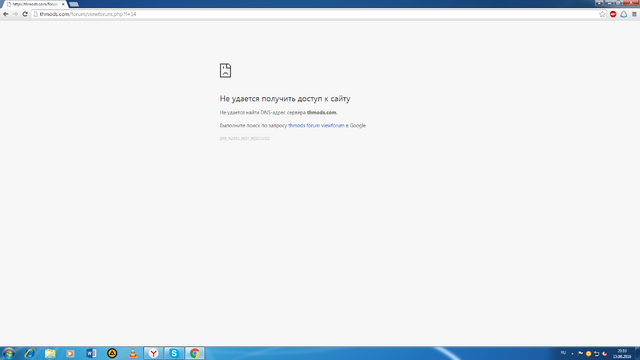Open the network status tray icon

[x=597, y=353]
